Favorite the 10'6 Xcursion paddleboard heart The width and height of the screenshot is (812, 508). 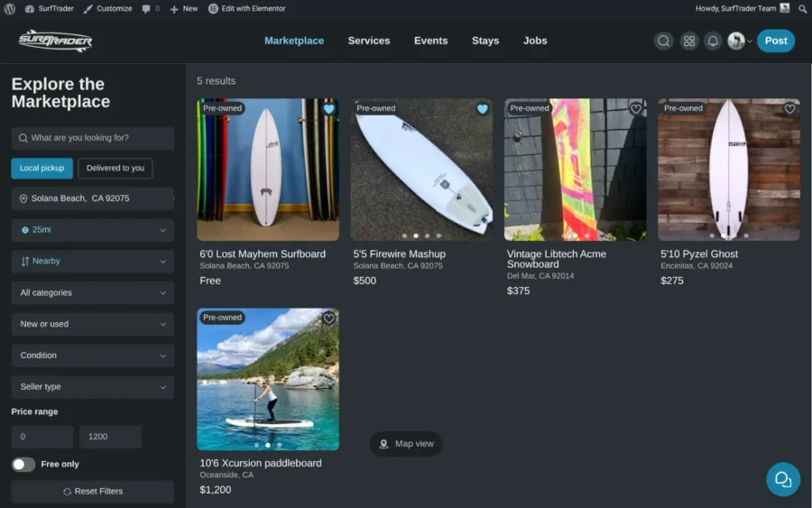click(x=328, y=319)
